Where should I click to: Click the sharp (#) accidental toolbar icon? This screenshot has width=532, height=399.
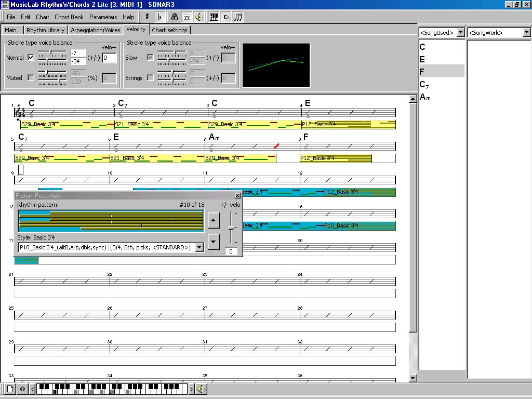pos(147,17)
